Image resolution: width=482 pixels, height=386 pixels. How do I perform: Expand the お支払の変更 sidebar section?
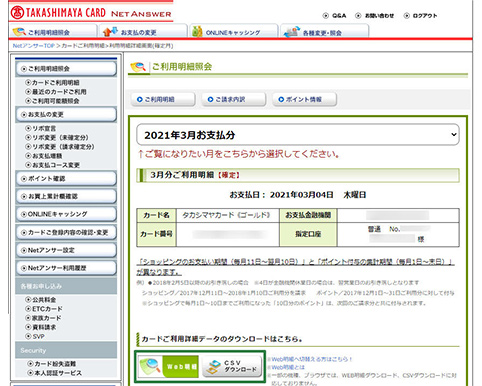pyautogui.click(x=66, y=114)
